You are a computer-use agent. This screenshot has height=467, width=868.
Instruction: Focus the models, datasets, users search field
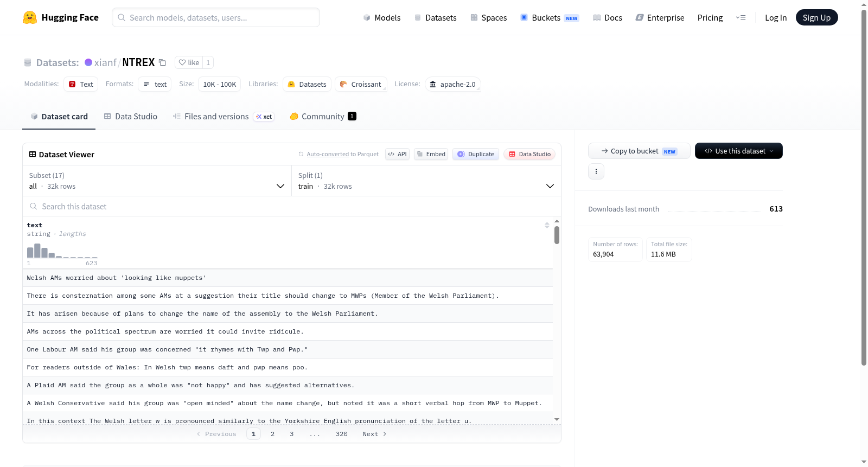click(x=216, y=17)
